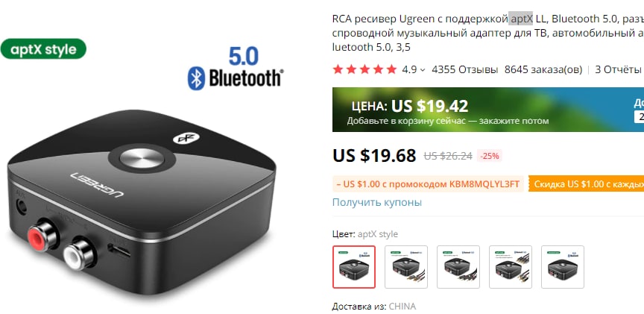Select the second color variant thumbnail
Screen dimensions: 644x314
click(405, 267)
